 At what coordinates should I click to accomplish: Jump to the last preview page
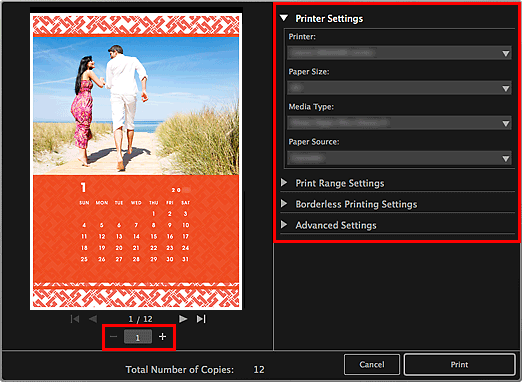click(x=201, y=319)
